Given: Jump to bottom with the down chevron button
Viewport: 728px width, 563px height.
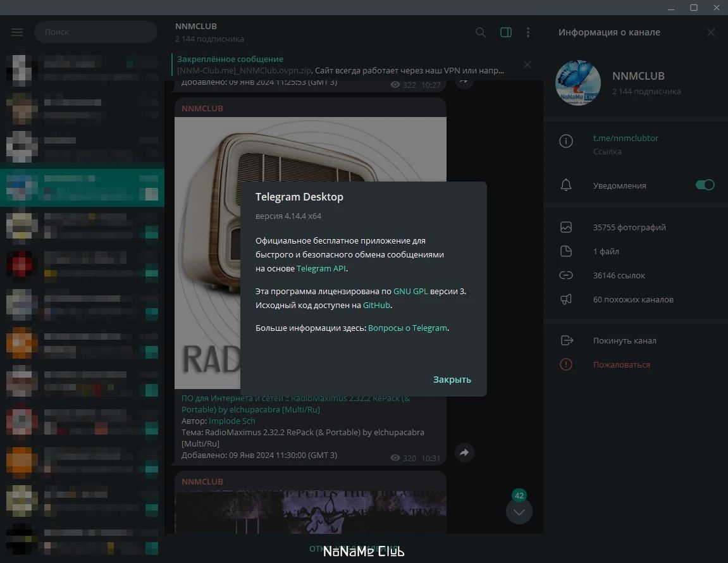Looking at the screenshot, I should pyautogui.click(x=519, y=511).
